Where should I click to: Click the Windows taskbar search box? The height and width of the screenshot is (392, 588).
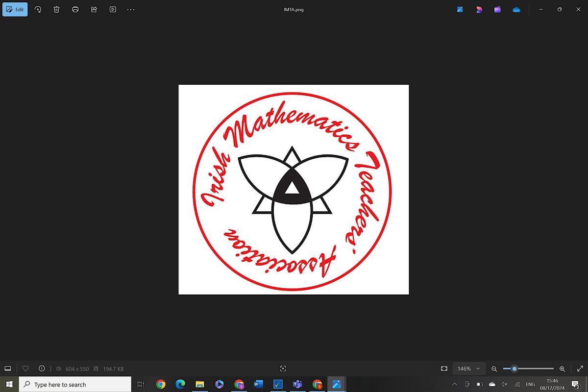coord(75,385)
